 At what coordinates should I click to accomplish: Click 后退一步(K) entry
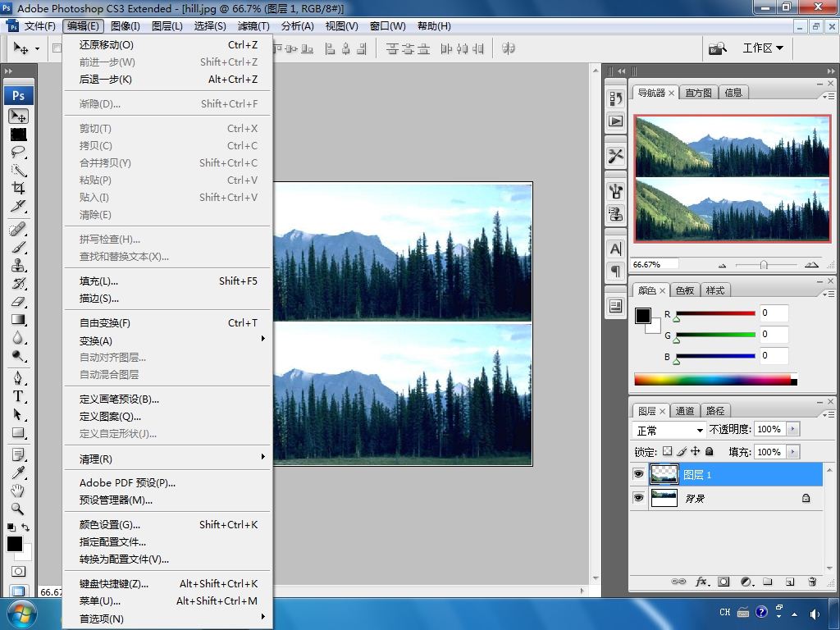(x=167, y=80)
